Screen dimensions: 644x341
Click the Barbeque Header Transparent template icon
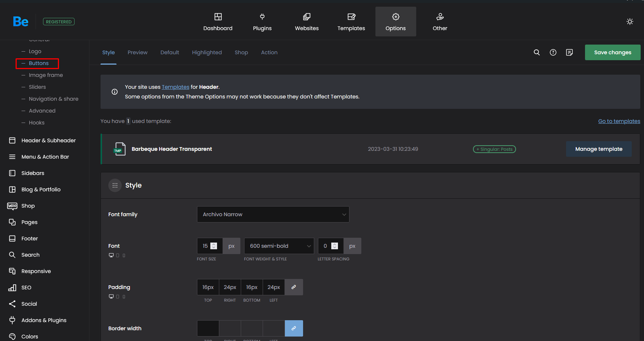pyautogui.click(x=119, y=149)
